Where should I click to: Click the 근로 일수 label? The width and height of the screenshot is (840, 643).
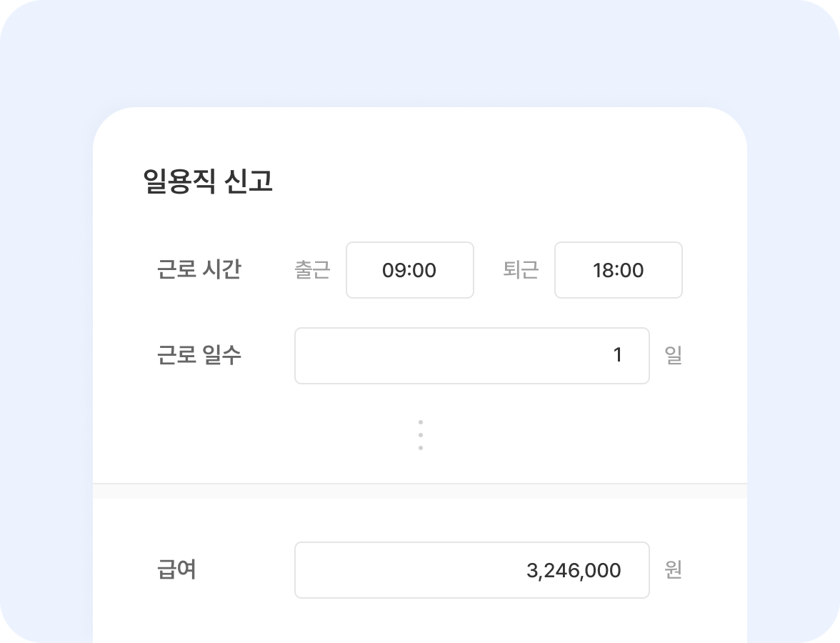[199, 355]
